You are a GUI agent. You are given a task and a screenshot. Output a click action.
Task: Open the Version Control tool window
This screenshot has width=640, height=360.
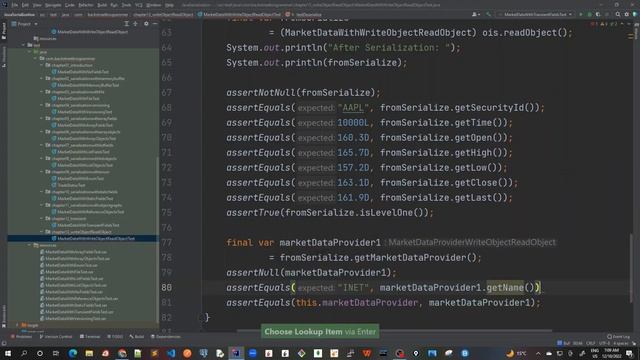click(x=56, y=337)
